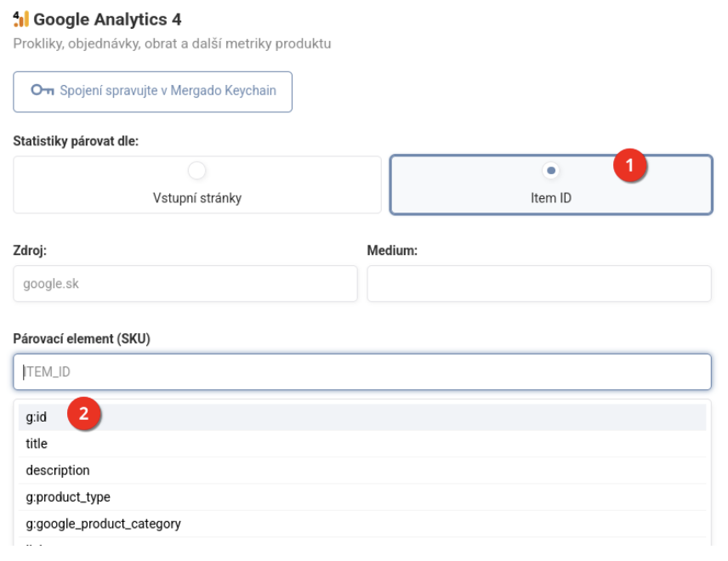The image size is (728, 561).
Task: Click the key icon in Keychain button
Action: click(x=43, y=91)
